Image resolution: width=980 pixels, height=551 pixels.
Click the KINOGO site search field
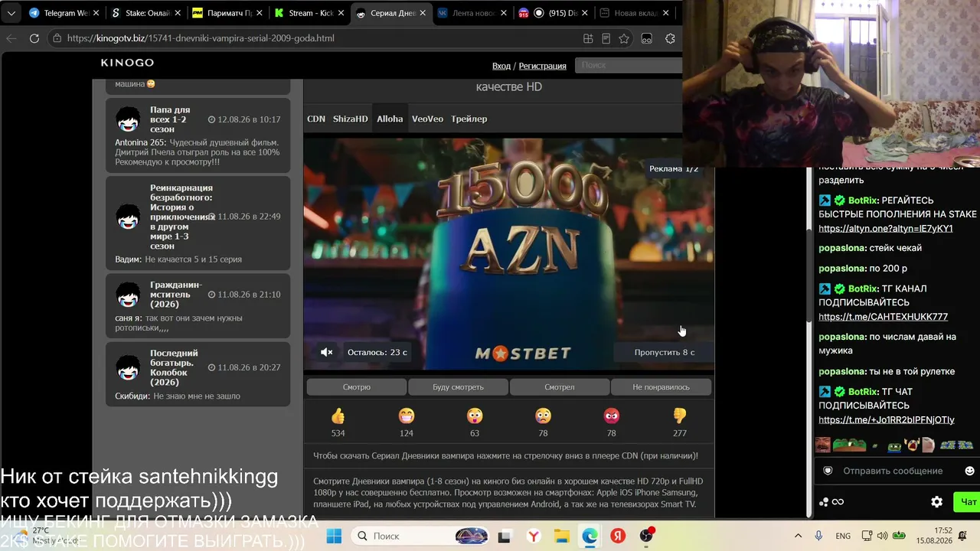click(x=629, y=66)
